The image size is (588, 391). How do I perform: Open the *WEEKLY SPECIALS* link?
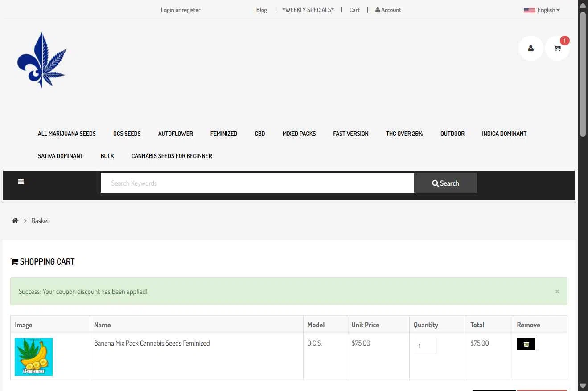point(308,10)
